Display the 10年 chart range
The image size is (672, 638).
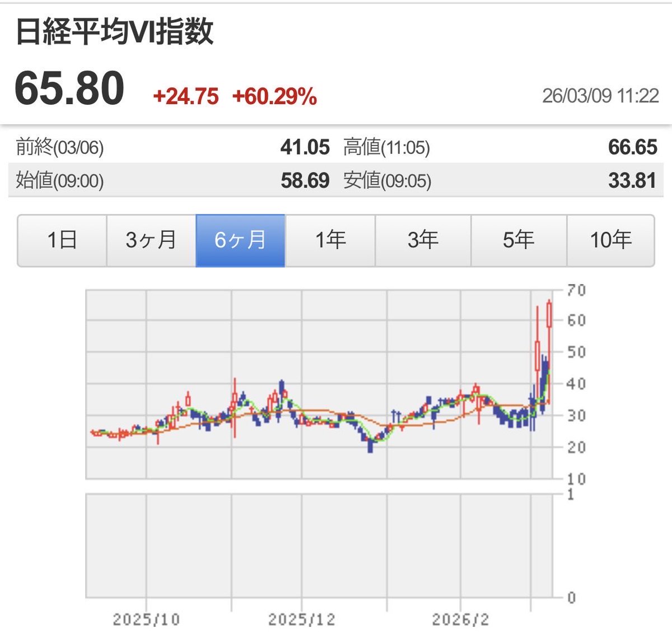610,240
